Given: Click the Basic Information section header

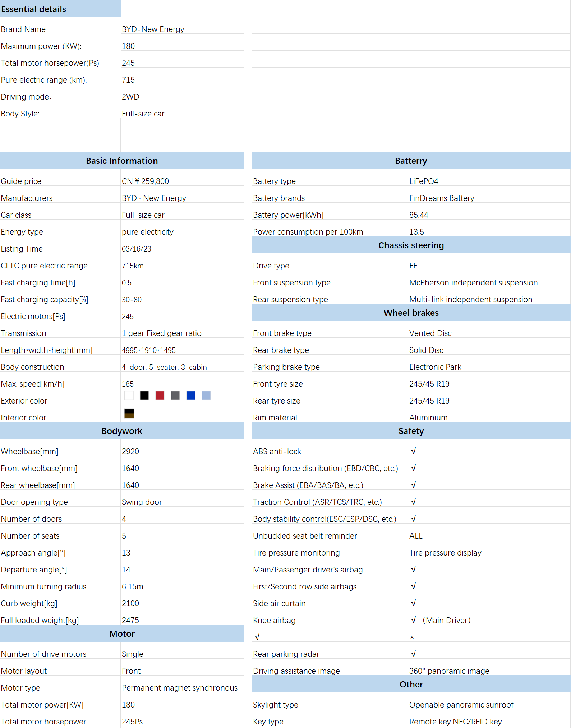Looking at the screenshot, I should (122, 161).
